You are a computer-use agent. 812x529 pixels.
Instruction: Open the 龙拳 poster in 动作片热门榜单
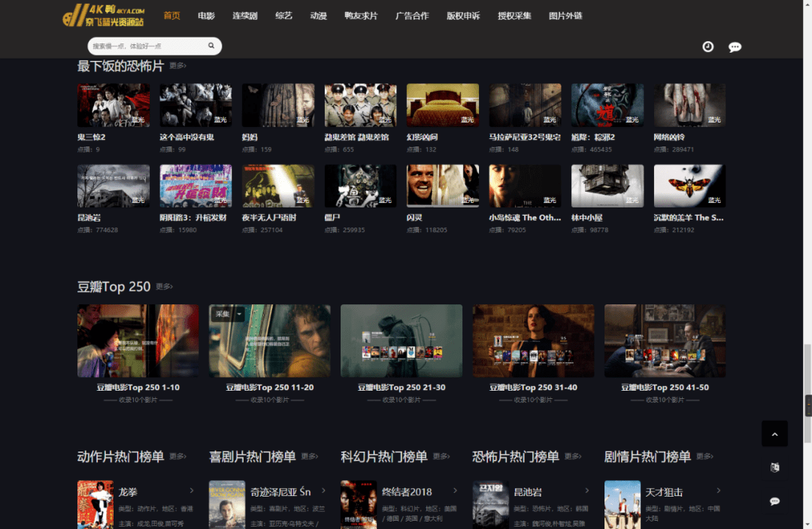pos(95,505)
